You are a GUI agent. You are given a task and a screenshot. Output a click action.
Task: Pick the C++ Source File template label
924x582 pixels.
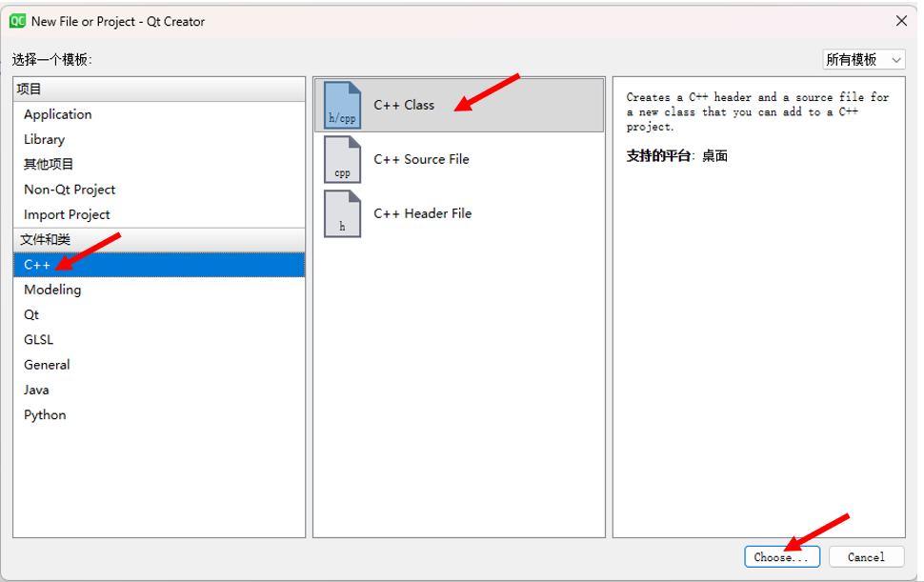[x=421, y=160]
